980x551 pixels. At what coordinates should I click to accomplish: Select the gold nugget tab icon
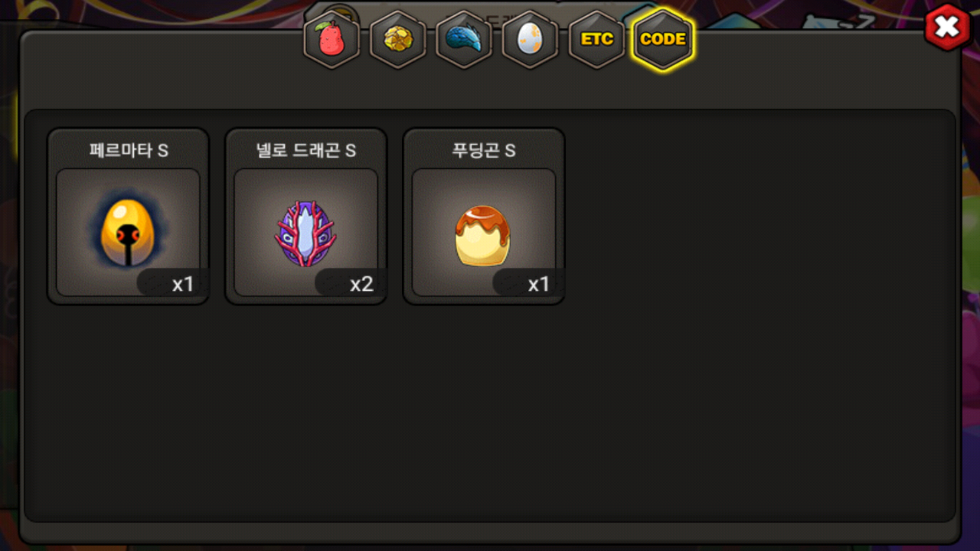pyautogui.click(x=398, y=39)
